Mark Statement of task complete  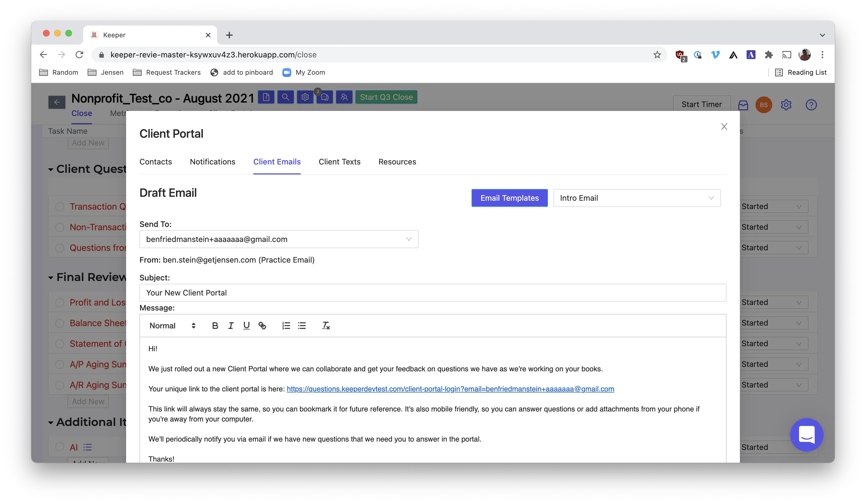pos(60,344)
